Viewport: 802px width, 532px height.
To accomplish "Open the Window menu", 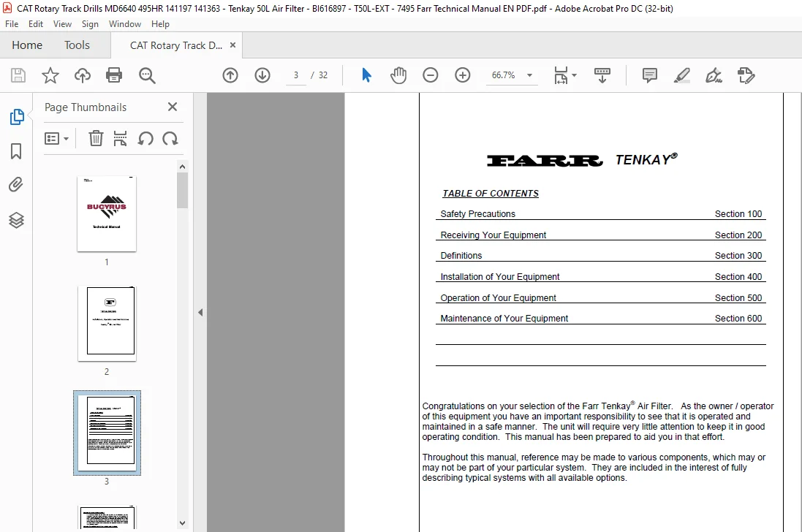I will pyautogui.click(x=125, y=24).
